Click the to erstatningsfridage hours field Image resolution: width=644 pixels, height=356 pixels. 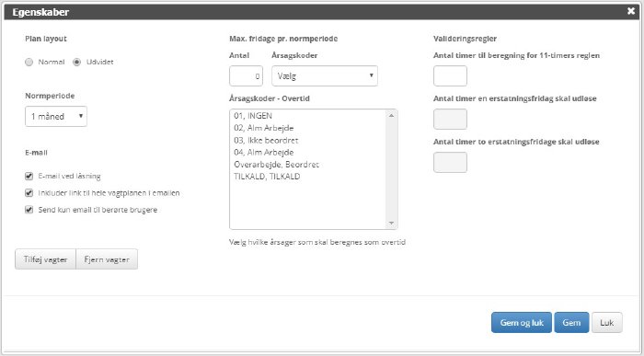tap(450, 162)
